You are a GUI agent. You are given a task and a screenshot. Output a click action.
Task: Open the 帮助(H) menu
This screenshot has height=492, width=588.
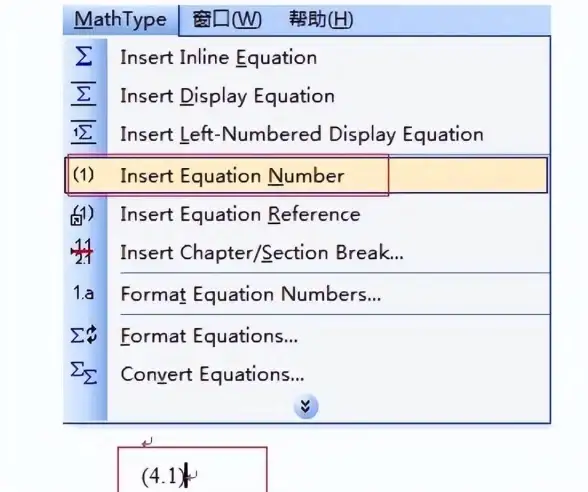(x=321, y=20)
